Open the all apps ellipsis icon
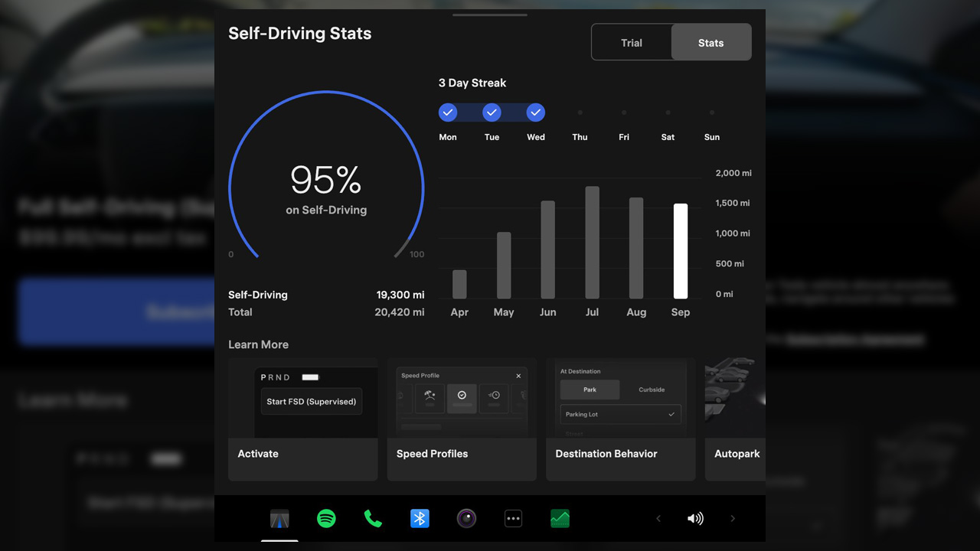This screenshot has width=980, height=551. [513, 519]
